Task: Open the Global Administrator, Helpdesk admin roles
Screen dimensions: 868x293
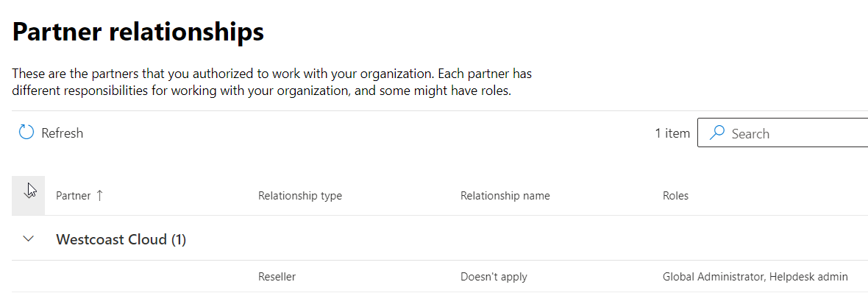Action: coord(755,276)
